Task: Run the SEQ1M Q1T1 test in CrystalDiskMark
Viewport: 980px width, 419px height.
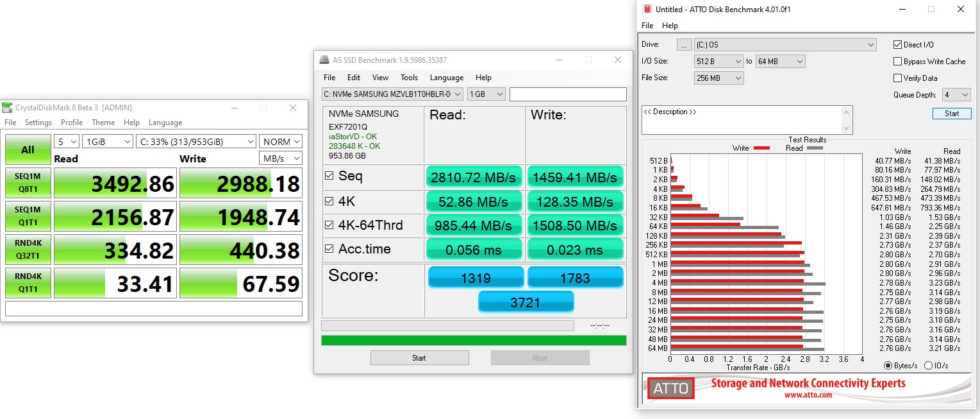Action: click(28, 218)
